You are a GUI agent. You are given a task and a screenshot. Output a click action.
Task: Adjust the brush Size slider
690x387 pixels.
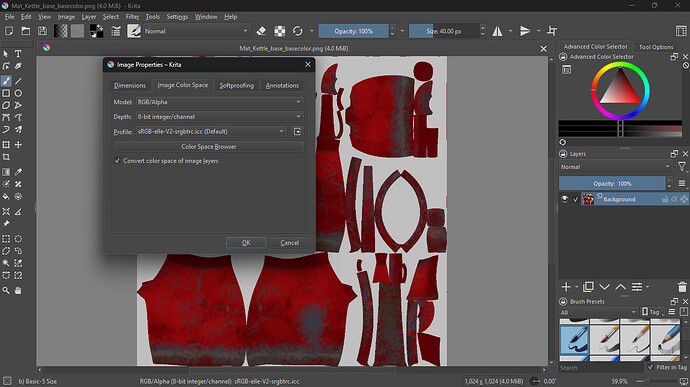click(444, 31)
